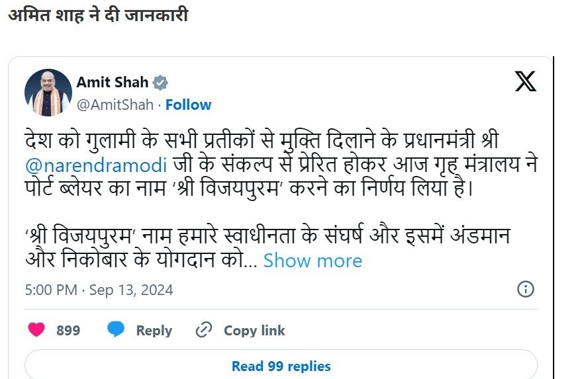Click the X logo icon
588x379 pixels.
525,81
